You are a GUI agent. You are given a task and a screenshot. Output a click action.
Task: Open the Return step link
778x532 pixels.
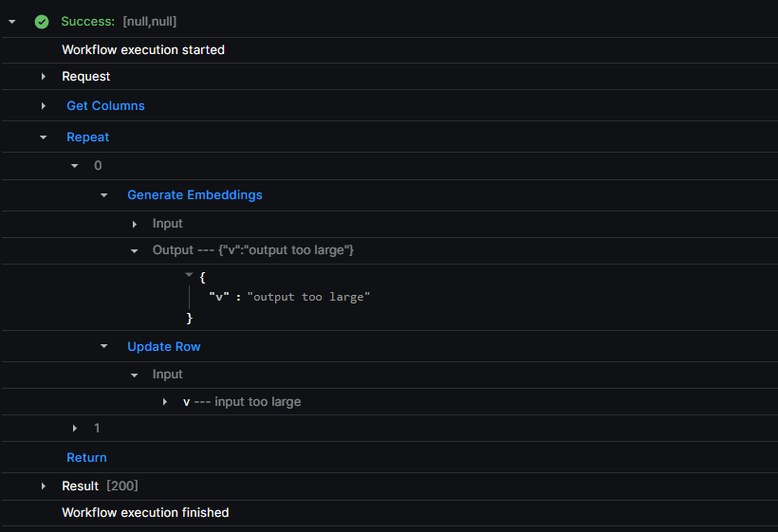[x=87, y=458]
